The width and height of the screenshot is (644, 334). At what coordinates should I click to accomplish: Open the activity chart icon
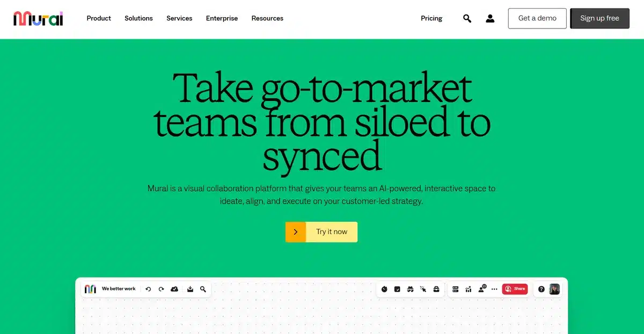point(468,289)
